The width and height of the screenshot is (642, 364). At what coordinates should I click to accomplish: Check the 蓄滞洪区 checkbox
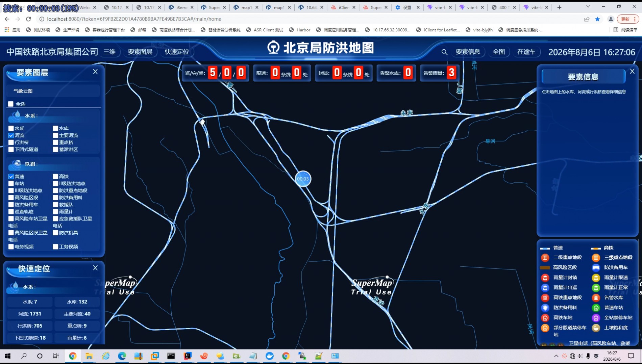(55, 150)
